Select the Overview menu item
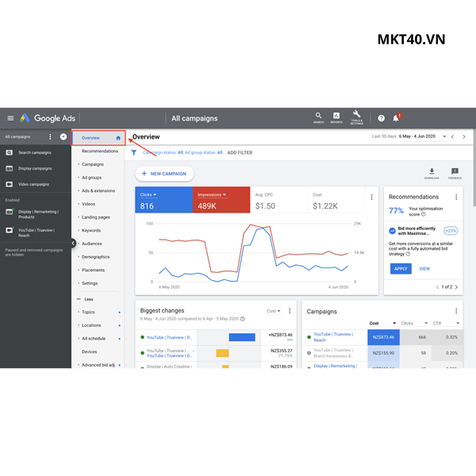476x476 pixels. tap(98, 138)
